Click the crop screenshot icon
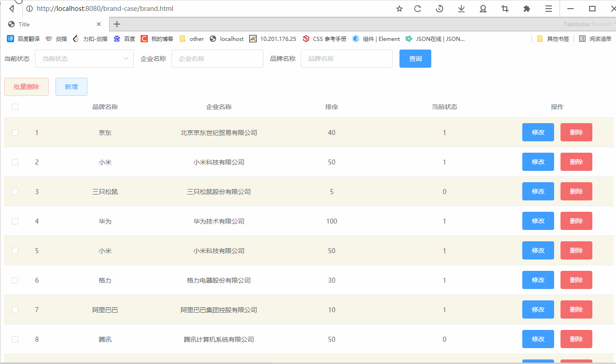Screen dimensions: 616x364 pyautogui.click(x=505, y=9)
